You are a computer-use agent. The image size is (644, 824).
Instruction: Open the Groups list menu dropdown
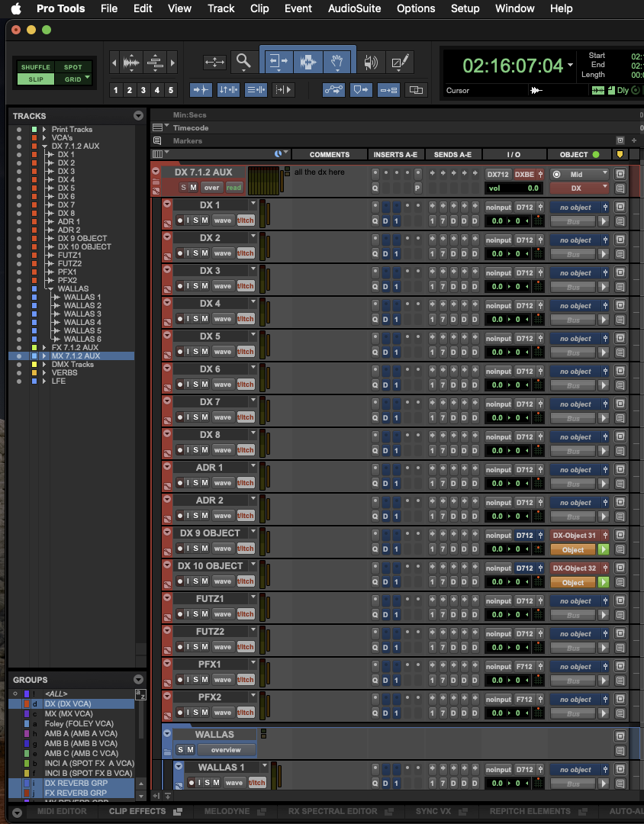pos(138,680)
